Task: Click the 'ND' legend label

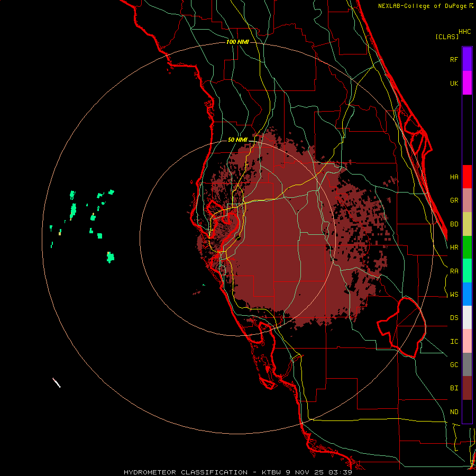Action: tap(454, 412)
